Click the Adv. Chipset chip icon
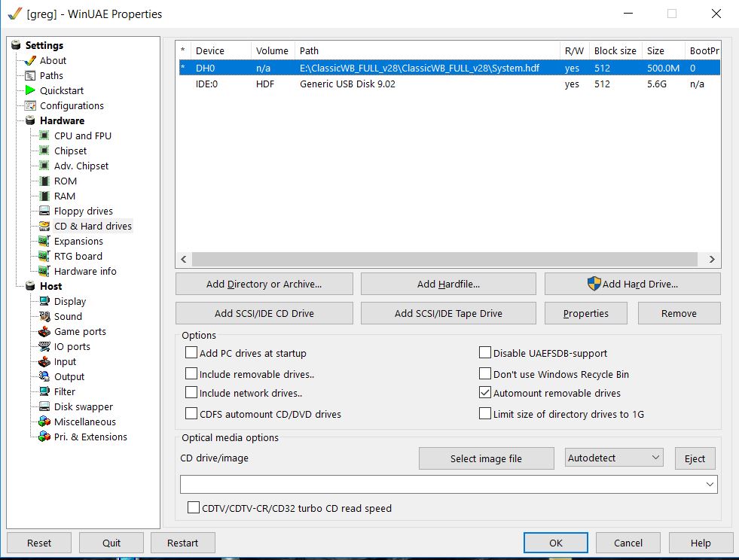 pos(44,166)
